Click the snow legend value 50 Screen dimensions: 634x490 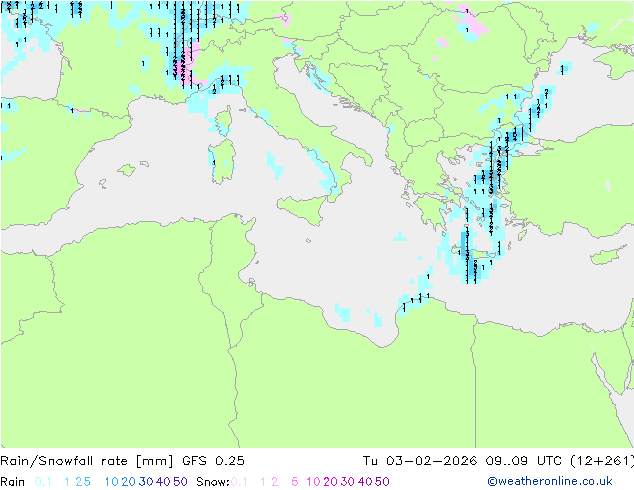382,482
